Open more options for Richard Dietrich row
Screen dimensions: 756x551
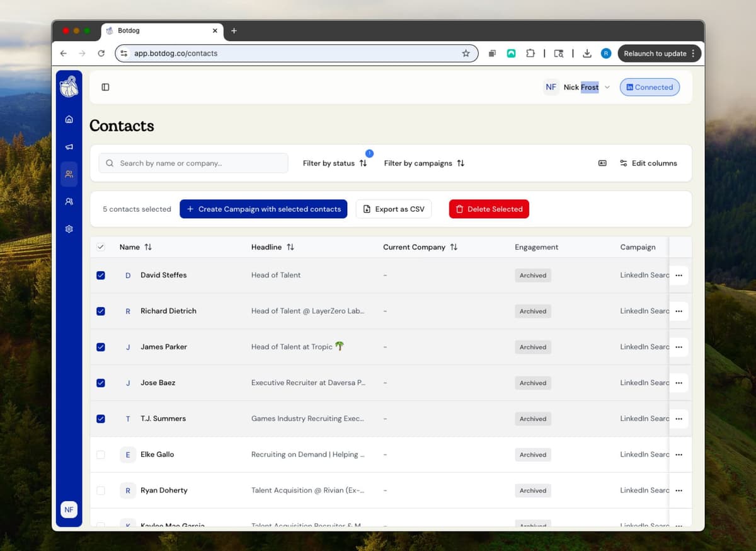[x=679, y=311]
